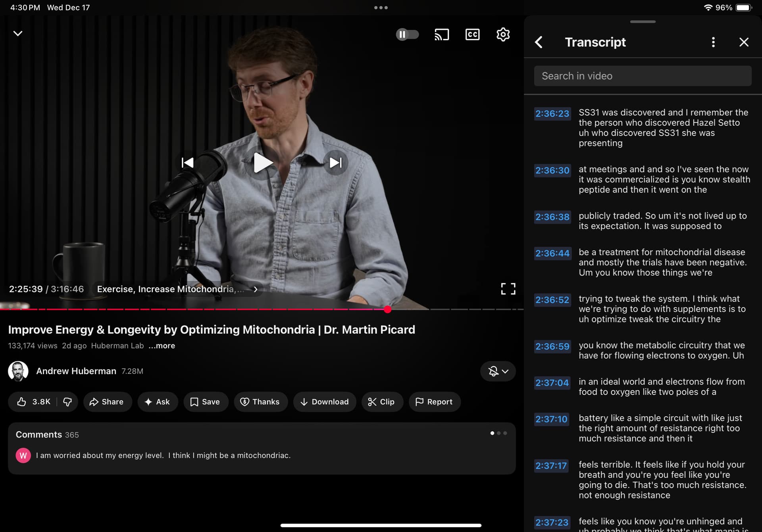Click the Clip scissors button
This screenshot has width=762, height=532.
click(x=381, y=402)
